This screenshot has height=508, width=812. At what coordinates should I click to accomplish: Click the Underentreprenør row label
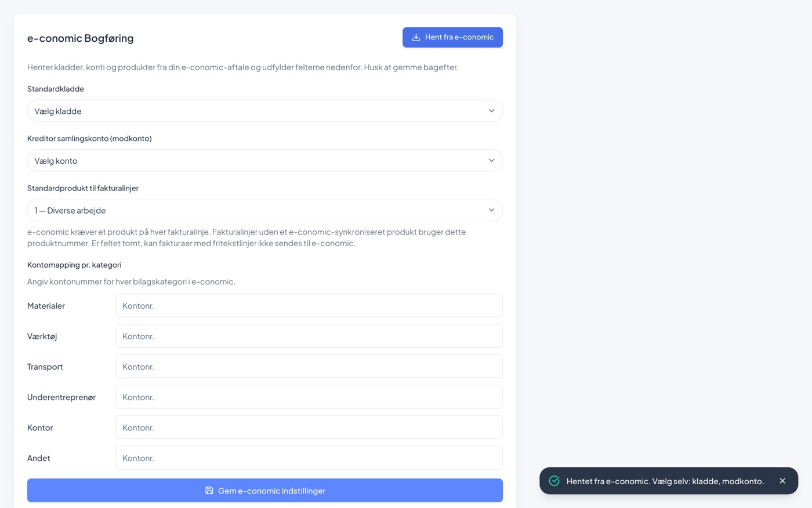(x=61, y=397)
